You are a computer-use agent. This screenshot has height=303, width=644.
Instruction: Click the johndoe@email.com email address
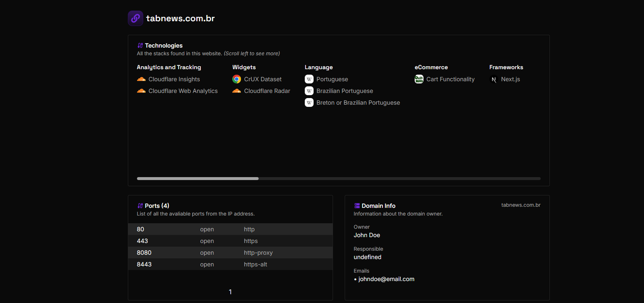[x=386, y=279]
